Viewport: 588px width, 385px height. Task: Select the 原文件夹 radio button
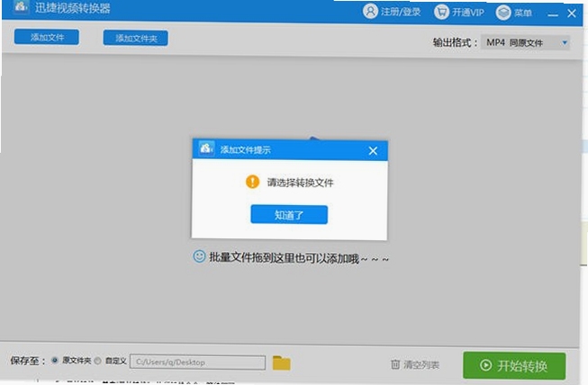(55, 361)
